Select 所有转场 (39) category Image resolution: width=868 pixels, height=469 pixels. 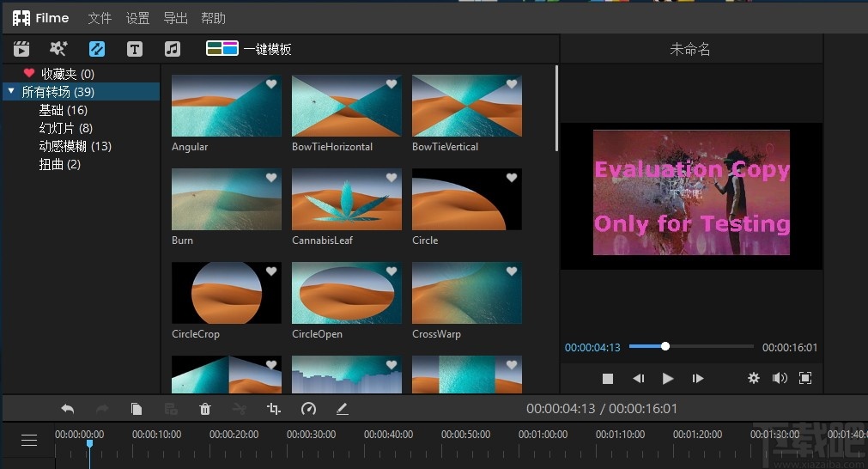tap(82, 91)
